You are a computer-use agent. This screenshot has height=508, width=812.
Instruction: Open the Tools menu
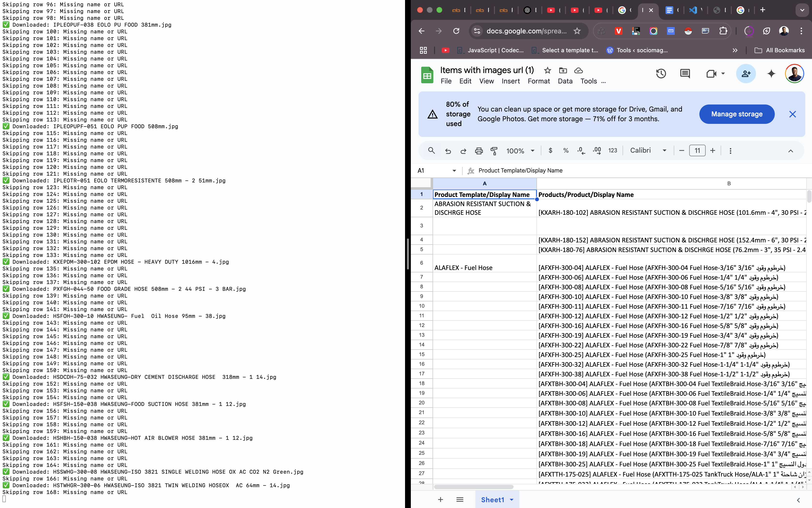coord(589,81)
